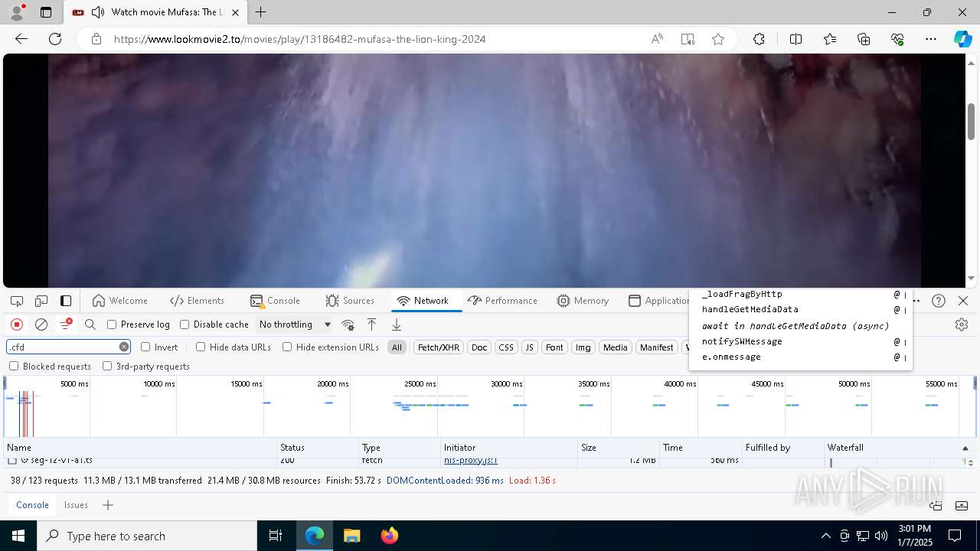Screen dimensions: 980x551
Task: Open the Sources tab
Action: pos(350,301)
